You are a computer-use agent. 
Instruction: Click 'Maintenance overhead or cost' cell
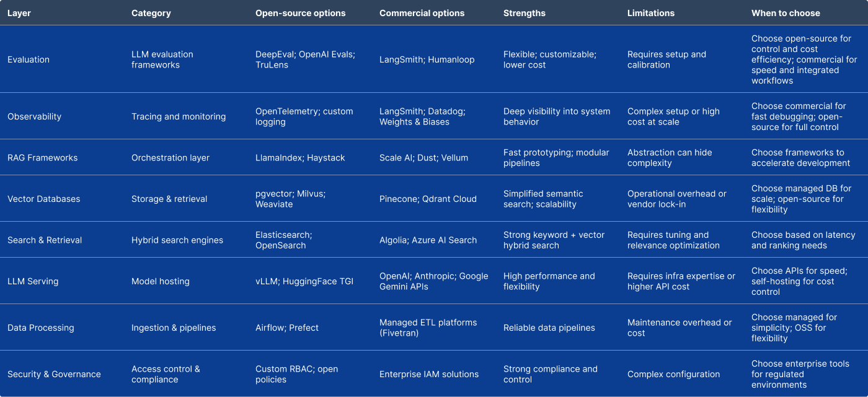(x=680, y=328)
